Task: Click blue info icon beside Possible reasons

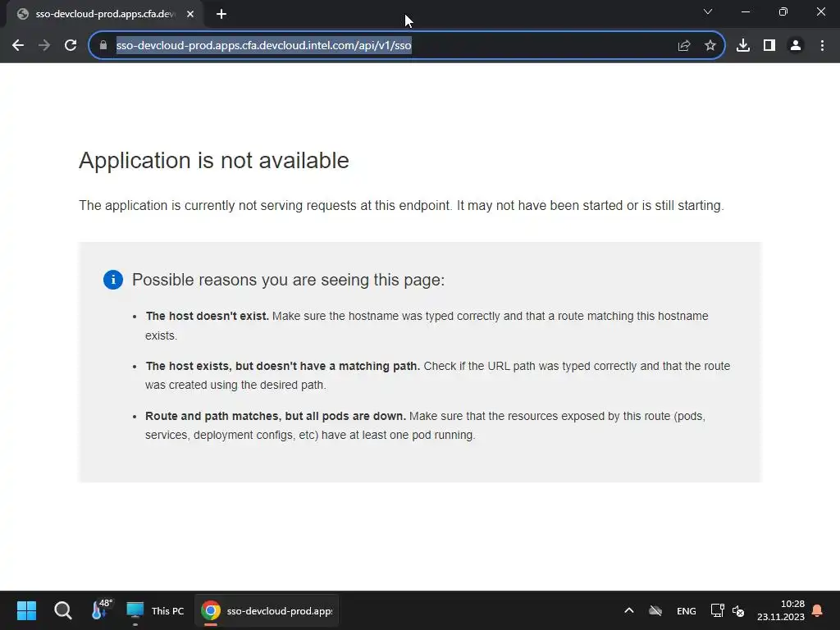Action: pos(113,280)
